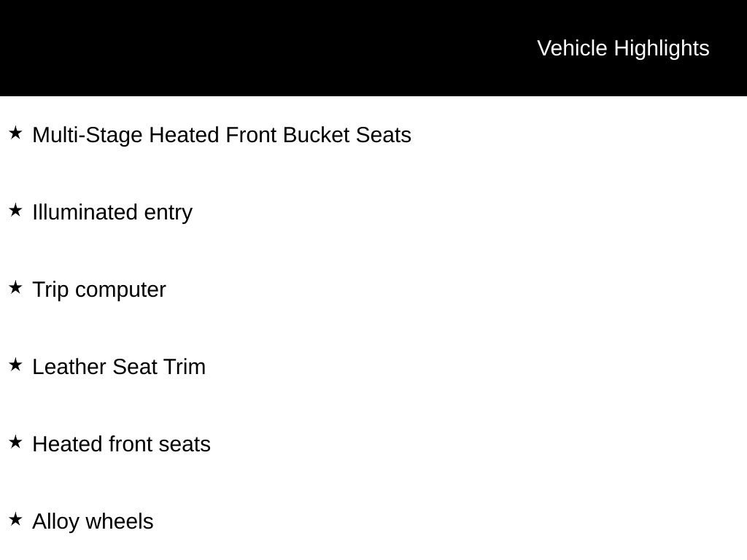Image resolution: width=747 pixels, height=560 pixels.
Task: Click the Trip computer highlight text
Action: (x=99, y=289)
